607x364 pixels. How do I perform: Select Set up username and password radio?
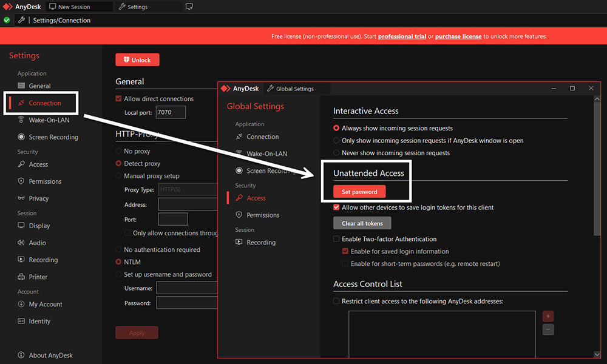[x=118, y=274]
